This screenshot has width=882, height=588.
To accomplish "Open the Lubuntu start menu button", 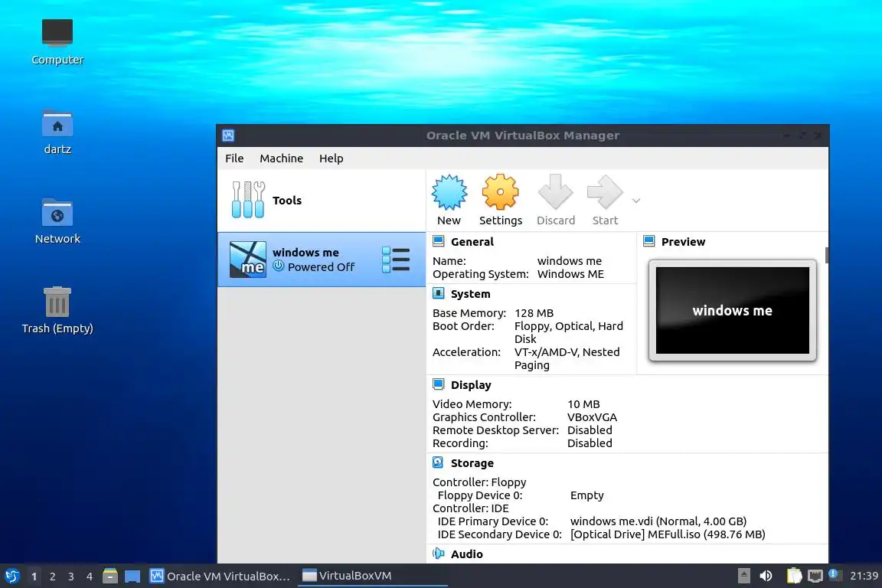I will pyautogui.click(x=11, y=576).
